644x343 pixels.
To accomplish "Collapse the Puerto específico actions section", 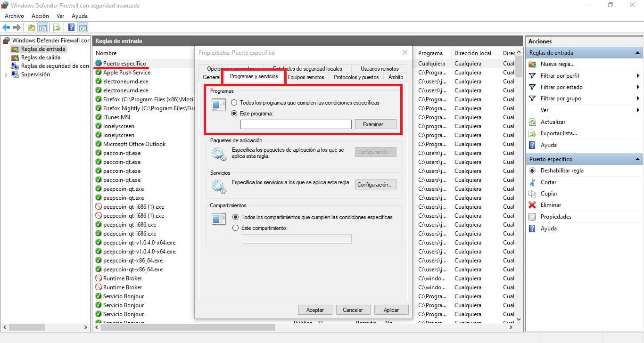I will (x=637, y=159).
